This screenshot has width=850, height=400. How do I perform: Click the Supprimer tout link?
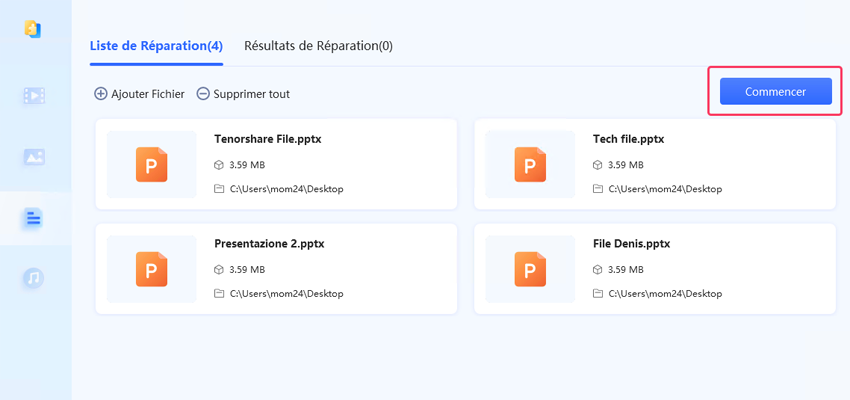point(251,94)
